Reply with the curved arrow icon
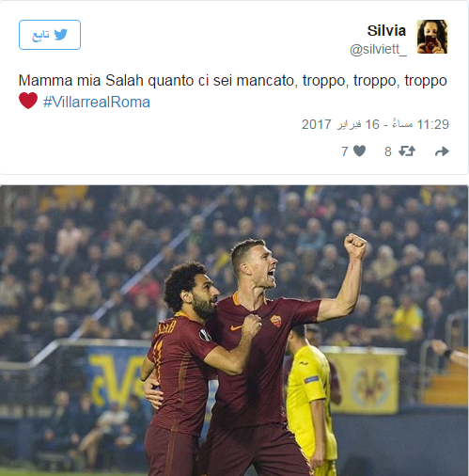The height and width of the screenshot is (476, 469). [442, 151]
